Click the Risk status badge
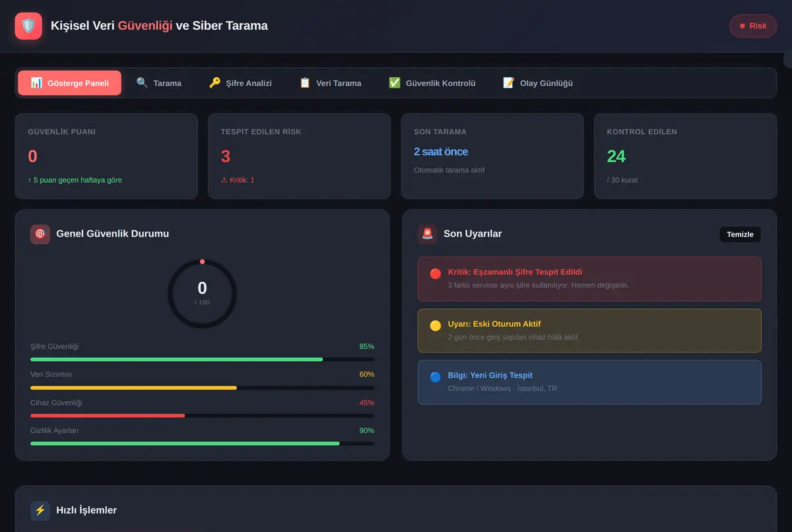The width and height of the screenshot is (792, 532). coord(753,26)
